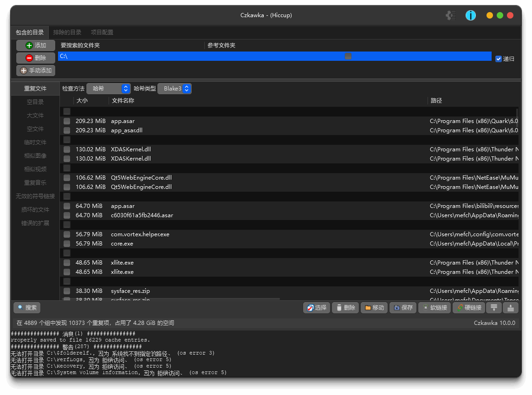The image size is (532, 395).
Task: Click the downward-arrow panel icon at bottom right
Action: click(511, 308)
